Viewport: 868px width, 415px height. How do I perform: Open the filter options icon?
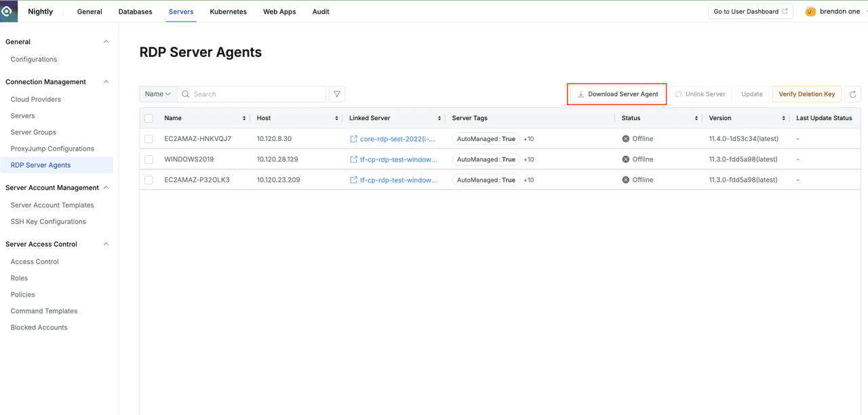pyautogui.click(x=337, y=94)
